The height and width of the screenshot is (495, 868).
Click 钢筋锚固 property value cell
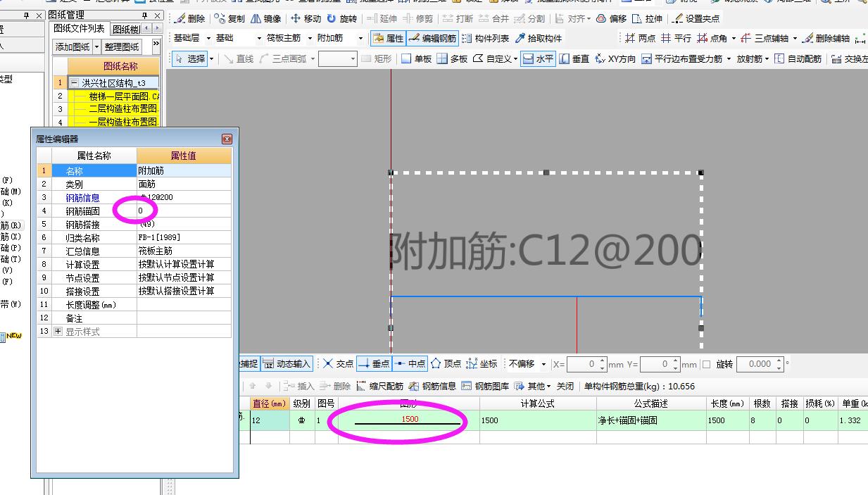pos(184,211)
